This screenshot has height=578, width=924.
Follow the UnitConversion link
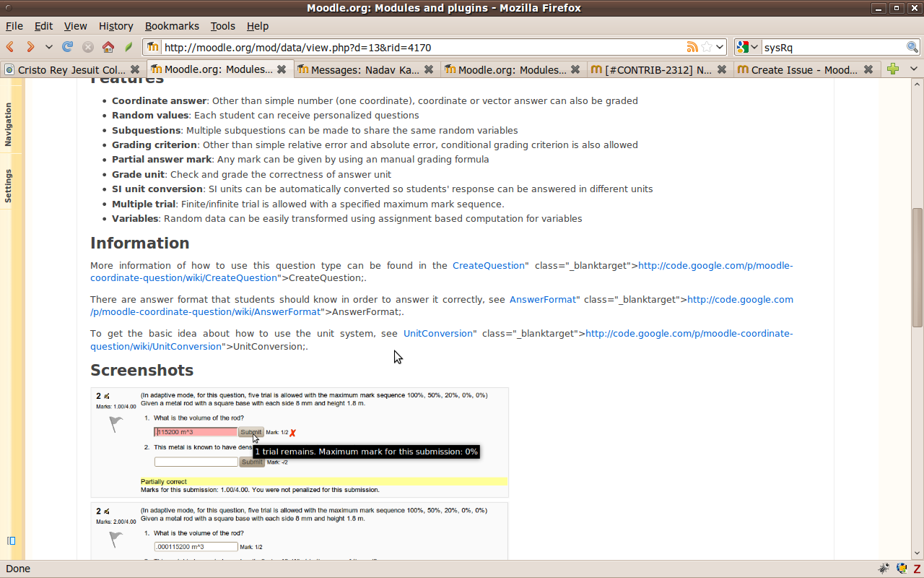(438, 333)
